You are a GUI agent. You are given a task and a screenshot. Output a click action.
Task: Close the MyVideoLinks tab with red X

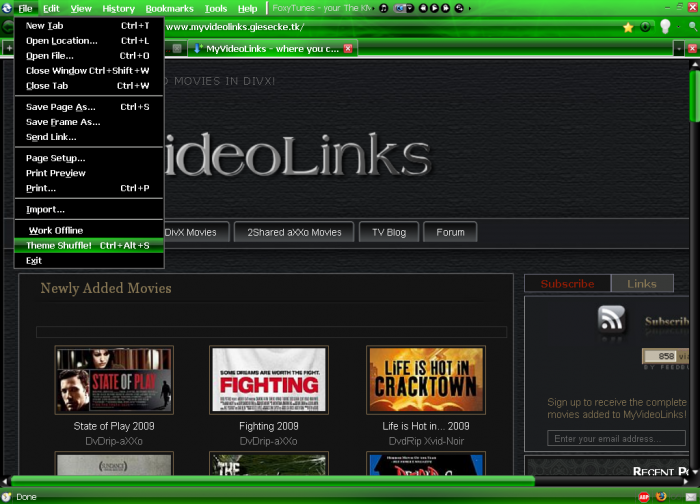(348, 48)
